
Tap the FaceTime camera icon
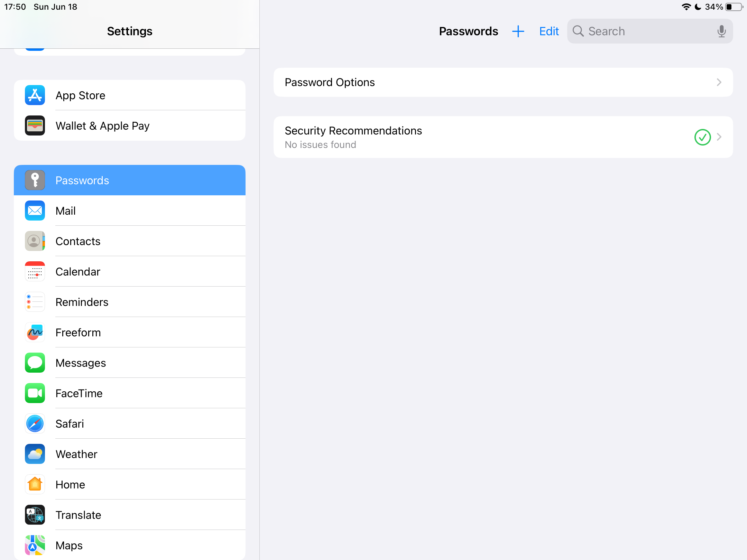[35, 393]
